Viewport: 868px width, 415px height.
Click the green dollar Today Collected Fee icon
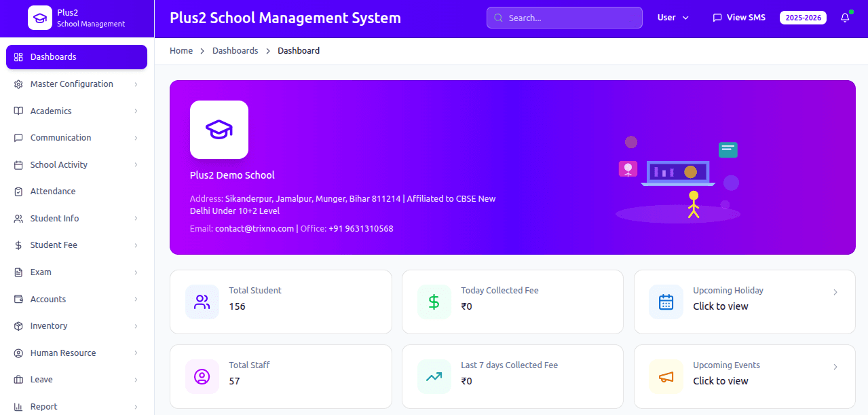[434, 302]
